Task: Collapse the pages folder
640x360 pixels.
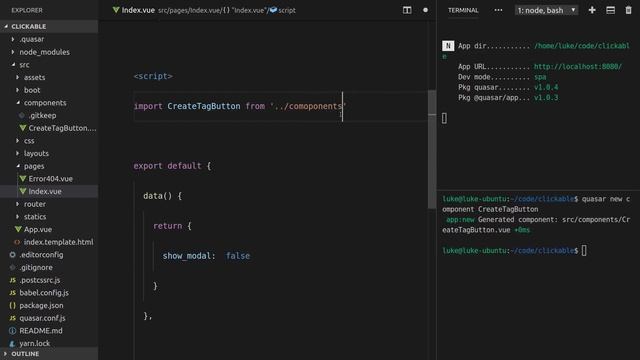Action: pos(18,166)
